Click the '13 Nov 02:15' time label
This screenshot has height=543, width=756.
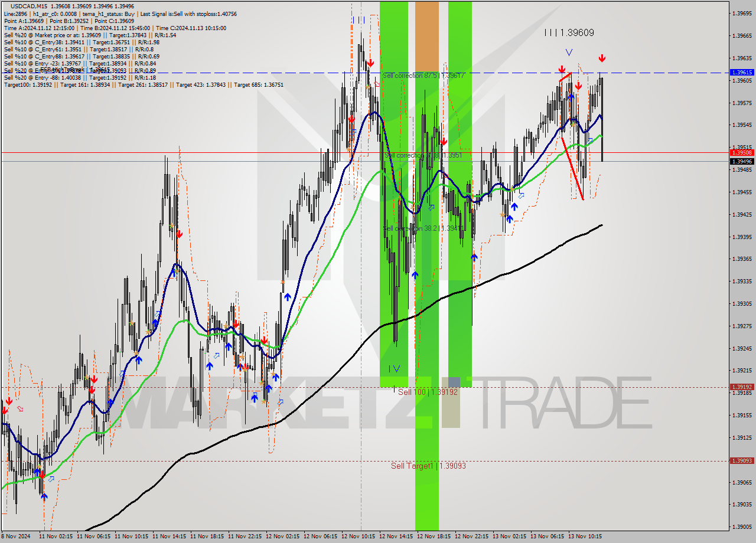510,537
